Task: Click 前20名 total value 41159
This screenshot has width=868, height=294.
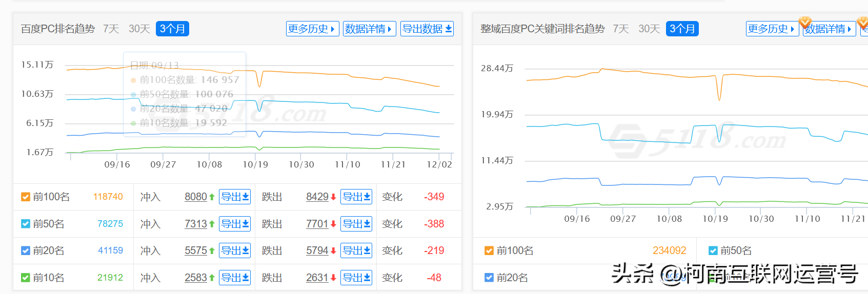Action: [x=111, y=250]
